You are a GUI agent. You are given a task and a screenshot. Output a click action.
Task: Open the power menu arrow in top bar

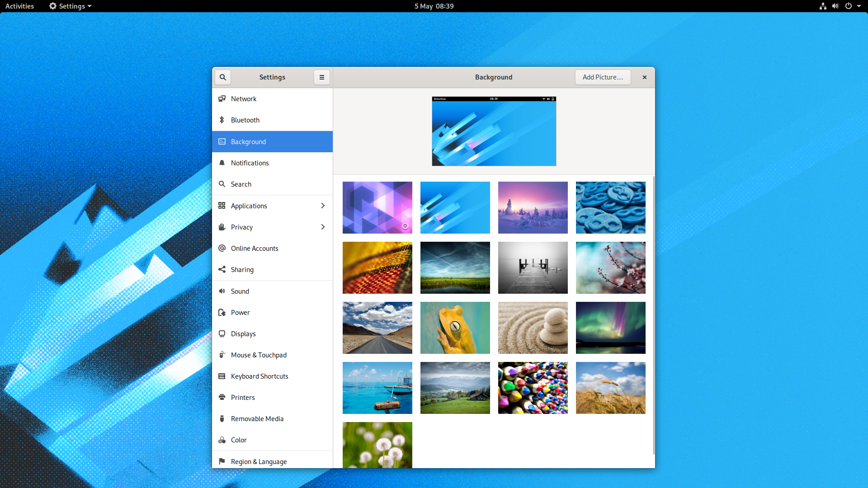point(859,6)
